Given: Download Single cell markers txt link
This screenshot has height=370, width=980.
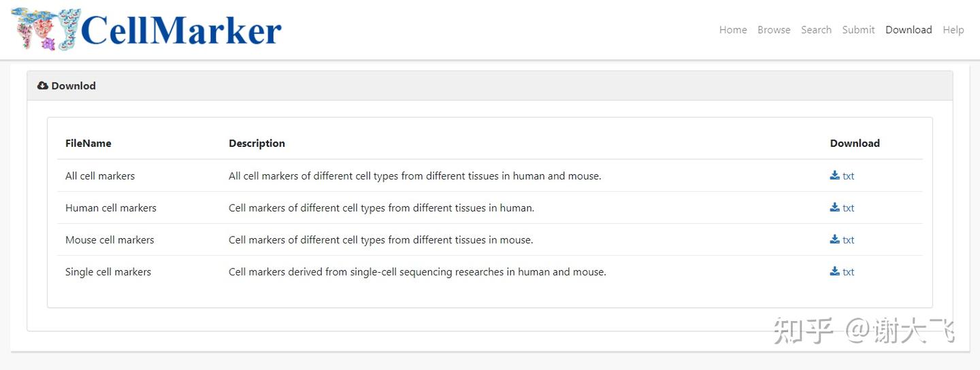Looking at the screenshot, I should [849, 272].
